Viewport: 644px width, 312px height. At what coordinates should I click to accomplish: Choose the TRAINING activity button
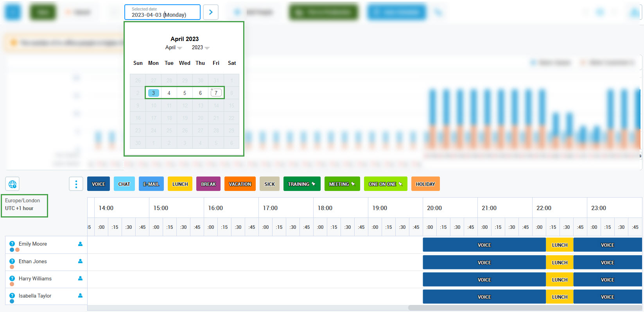[x=301, y=184]
